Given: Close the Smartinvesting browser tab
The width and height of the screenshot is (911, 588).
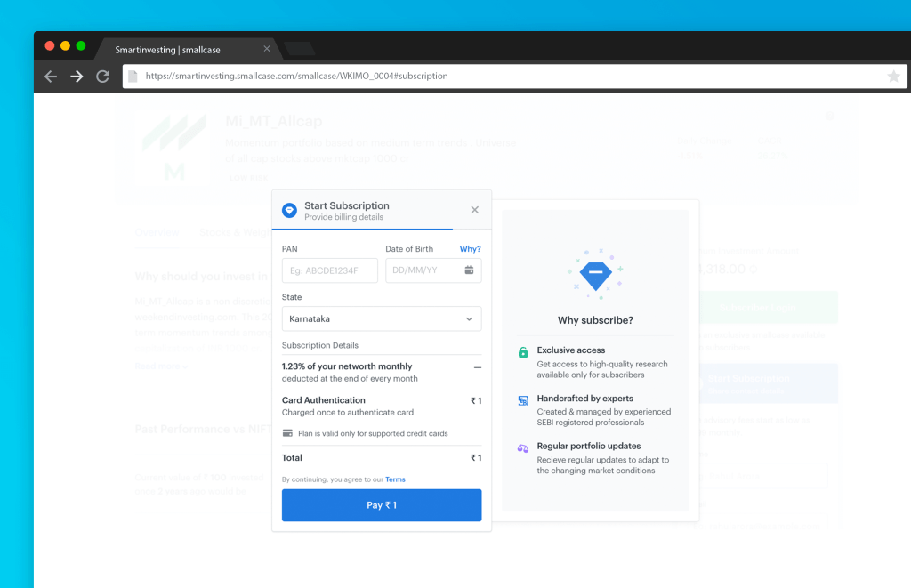Looking at the screenshot, I should pos(267,49).
